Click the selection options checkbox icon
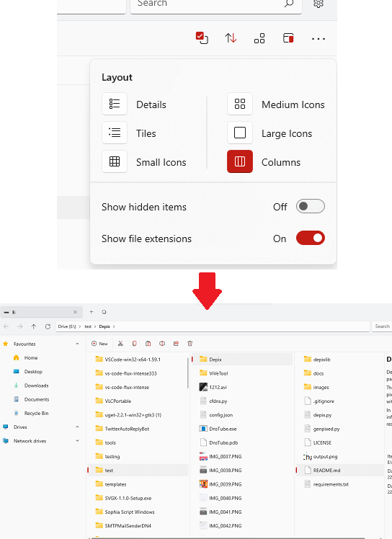This screenshot has width=392, height=539. click(x=202, y=37)
